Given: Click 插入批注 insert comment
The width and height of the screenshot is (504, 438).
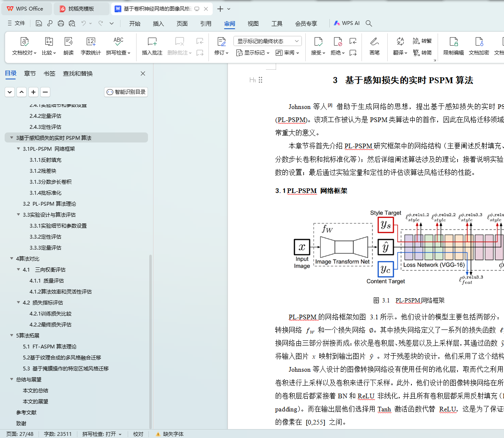Looking at the screenshot, I should click(152, 46).
